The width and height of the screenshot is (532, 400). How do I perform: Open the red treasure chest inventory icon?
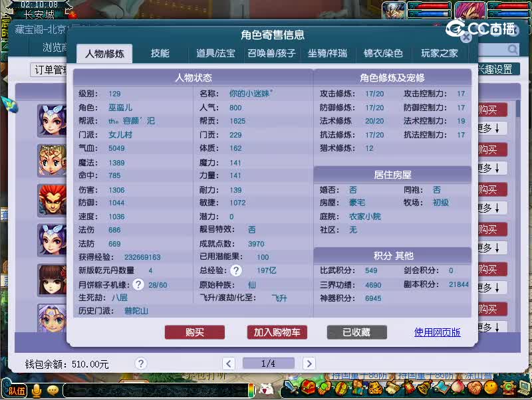[308, 388]
